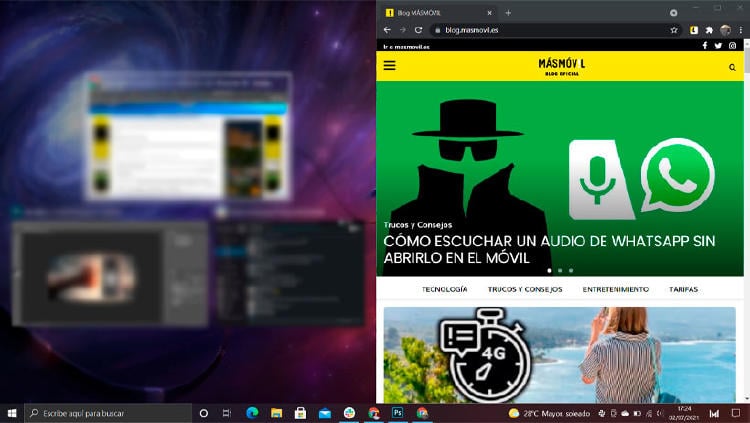
Task: Click Chrome's forward arrow
Action: pos(403,30)
